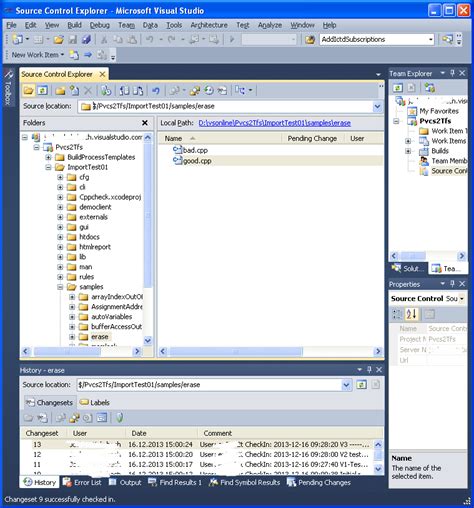This screenshot has height=508, width=474.
Task: Click the Folders tree vertical scrollbar down arrow
Action: pyautogui.click(x=148, y=340)
